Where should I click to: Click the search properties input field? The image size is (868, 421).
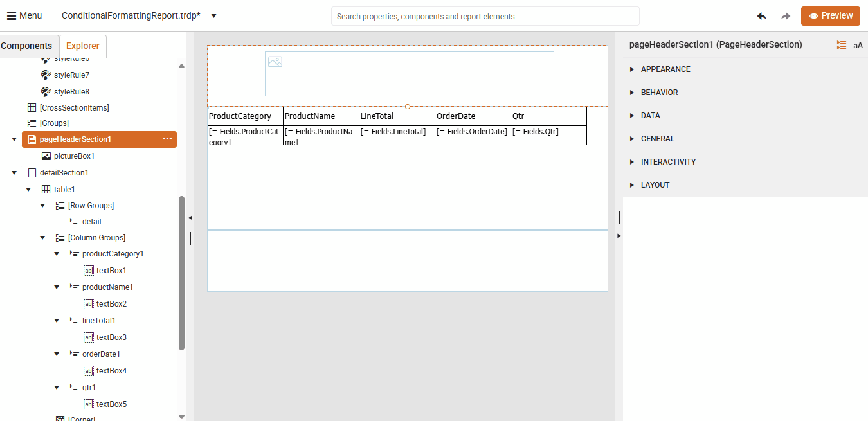(485, 16)
